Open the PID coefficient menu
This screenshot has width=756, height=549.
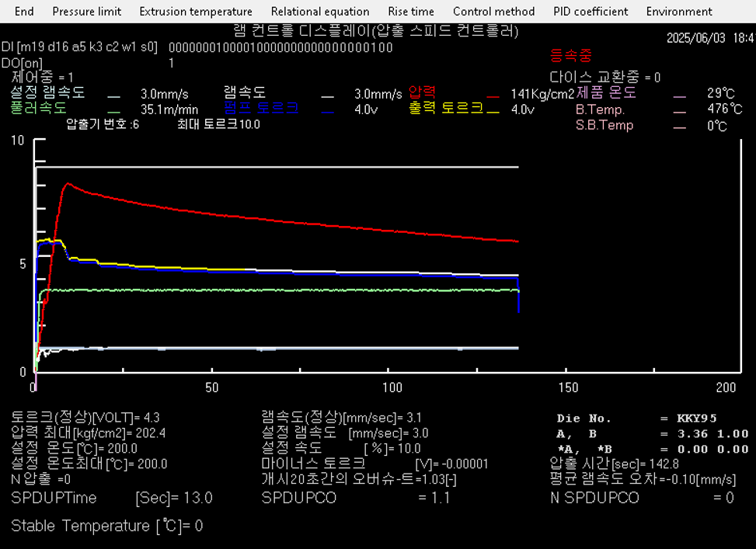591,12
